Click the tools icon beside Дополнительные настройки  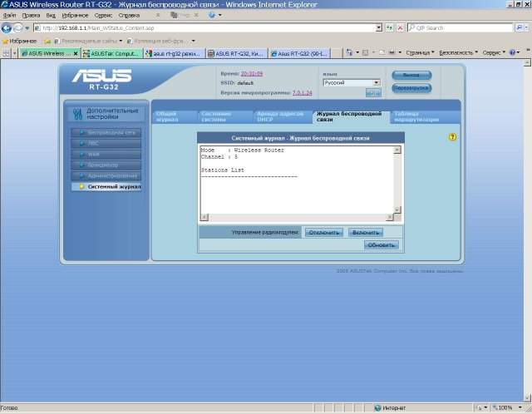[76, 115]
